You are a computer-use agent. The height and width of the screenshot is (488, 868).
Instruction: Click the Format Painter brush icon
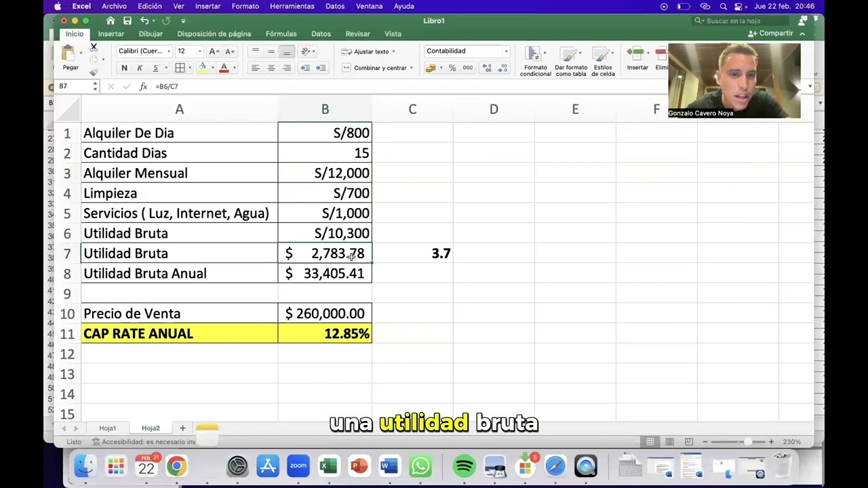(x=94, y=71)
